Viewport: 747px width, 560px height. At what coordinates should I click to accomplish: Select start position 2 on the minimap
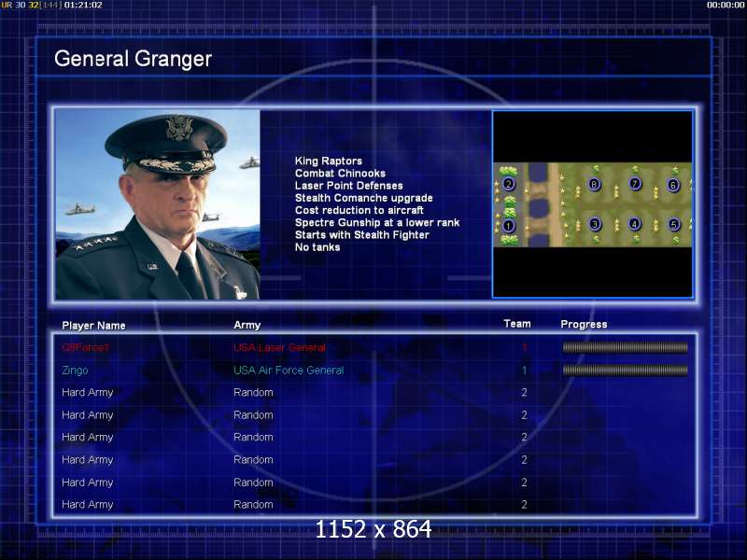pos(508,184)
